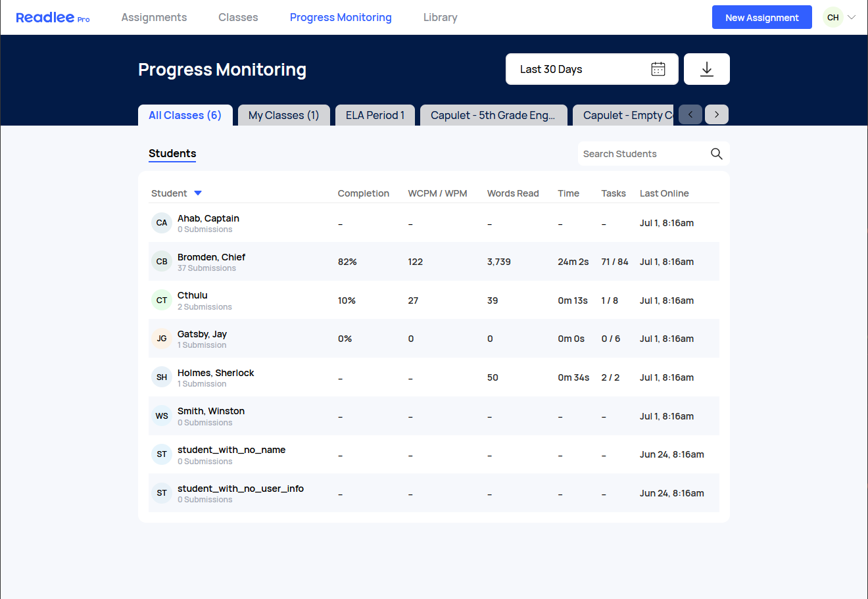Click the SH avatar for Sherlock Holmes
Image resolution: width=868 pixels, height=599 pixels.
[x=162, y=377]
